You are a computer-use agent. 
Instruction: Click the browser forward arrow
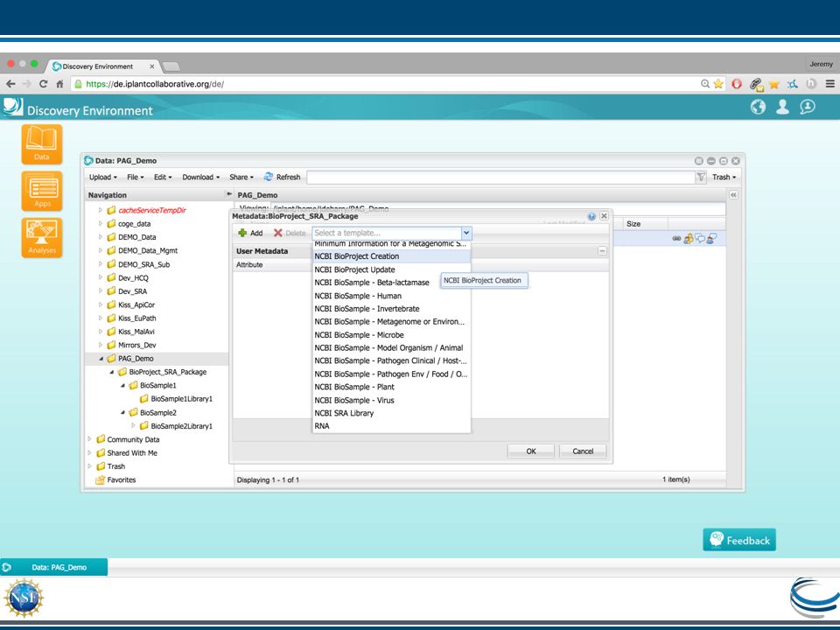[x=27, y=84]
